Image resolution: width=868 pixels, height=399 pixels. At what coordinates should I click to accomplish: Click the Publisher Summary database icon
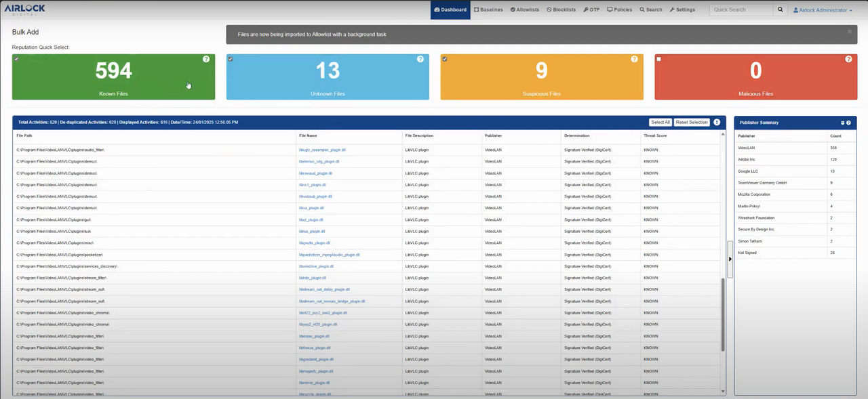[x=843, y=123]
